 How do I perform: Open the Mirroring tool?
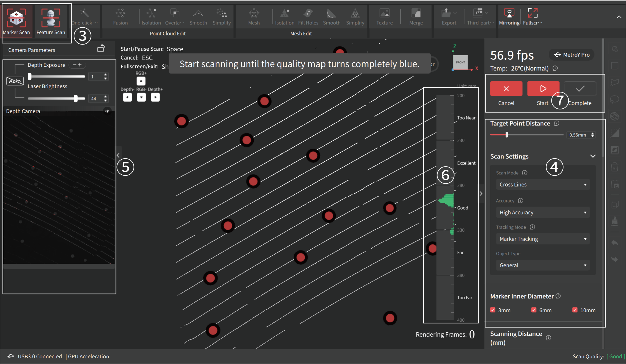click(x=509, y=16)
